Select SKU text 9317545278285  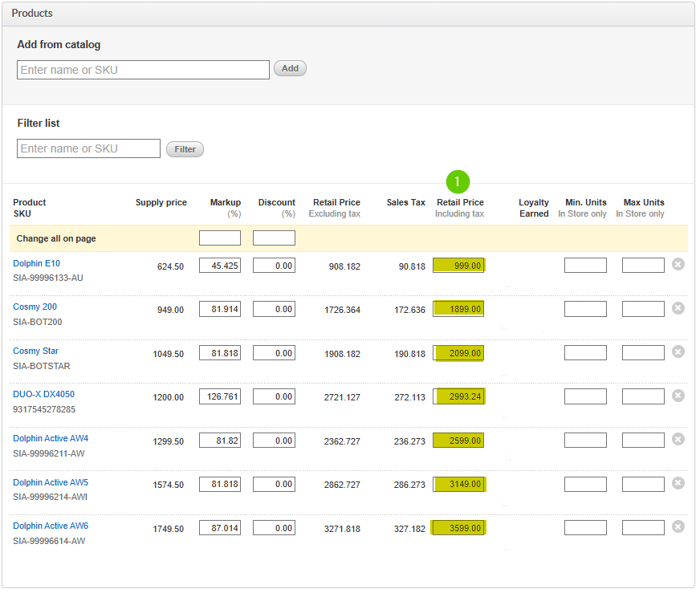44,409
